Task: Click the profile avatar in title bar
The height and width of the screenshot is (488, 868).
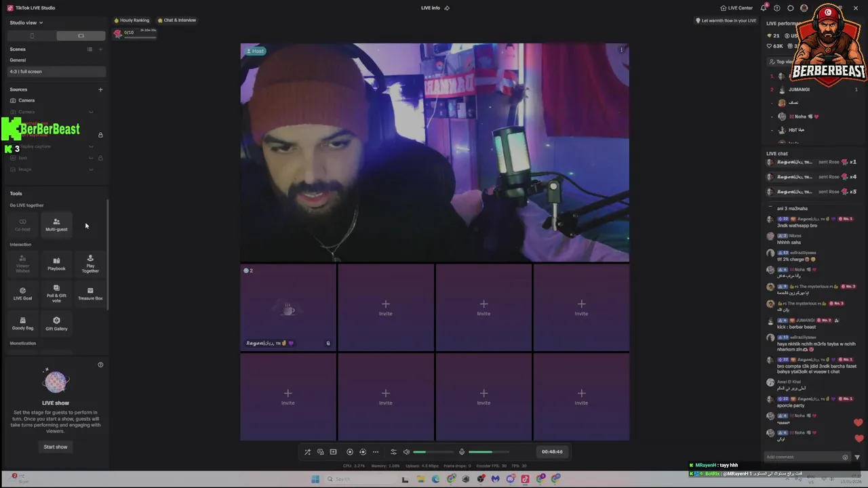Action: [804, 8]
